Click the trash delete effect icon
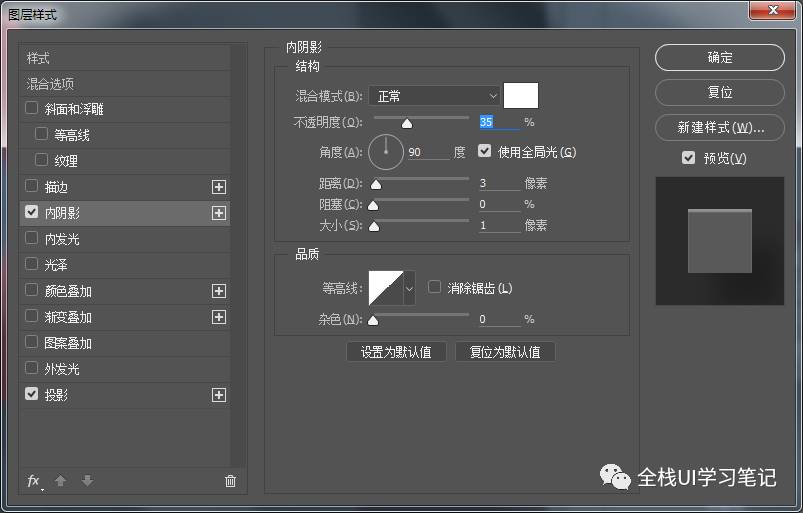The width and height of the screenshot is (803, 513). tap(230, 481)
